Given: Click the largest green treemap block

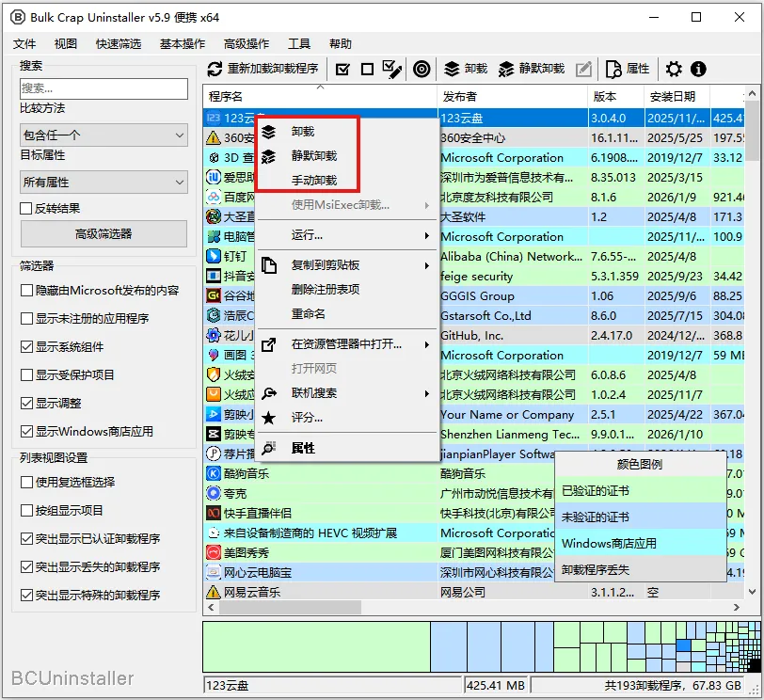Looking at the screenshot, I should click(317, 646).
